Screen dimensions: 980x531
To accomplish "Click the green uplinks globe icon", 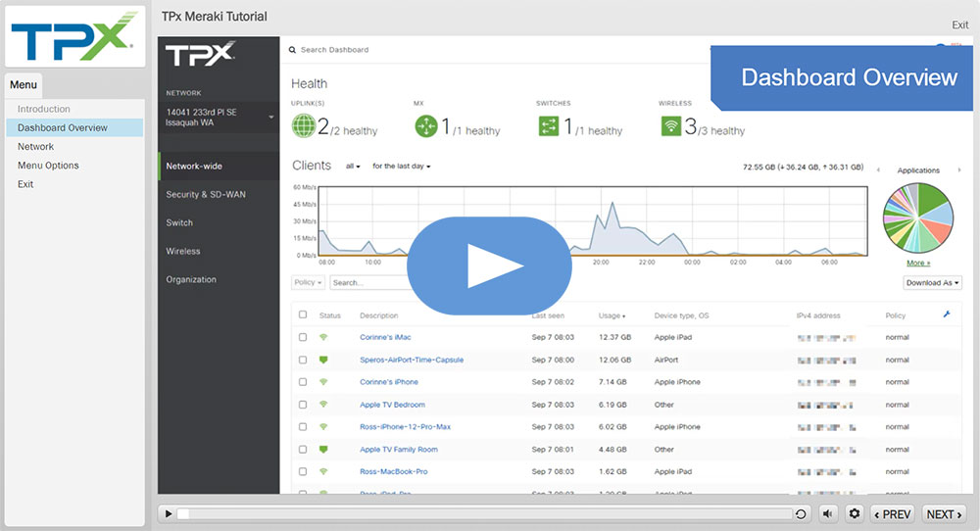I will coord(304,126).
